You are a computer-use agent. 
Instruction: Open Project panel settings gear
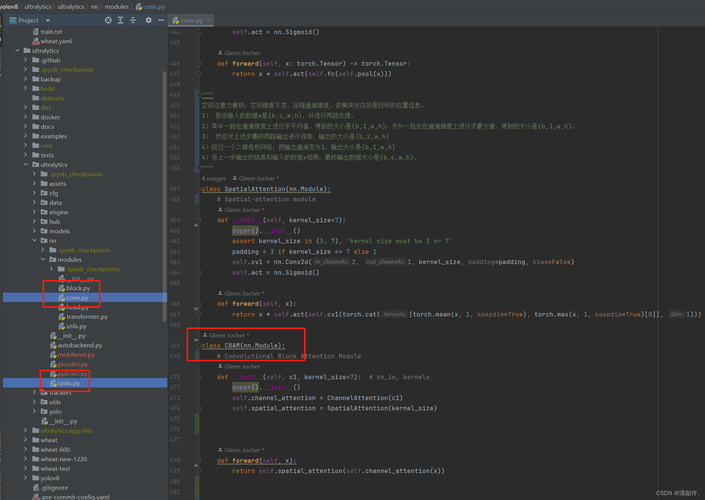click(x=148, y=20)
